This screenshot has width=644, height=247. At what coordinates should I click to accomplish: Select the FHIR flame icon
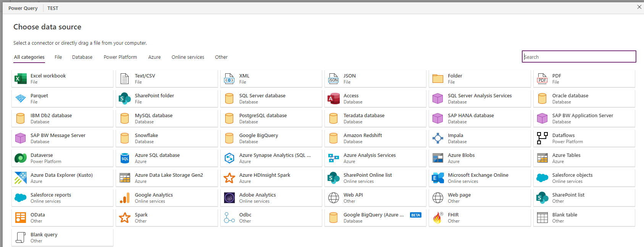pos(438,218)
